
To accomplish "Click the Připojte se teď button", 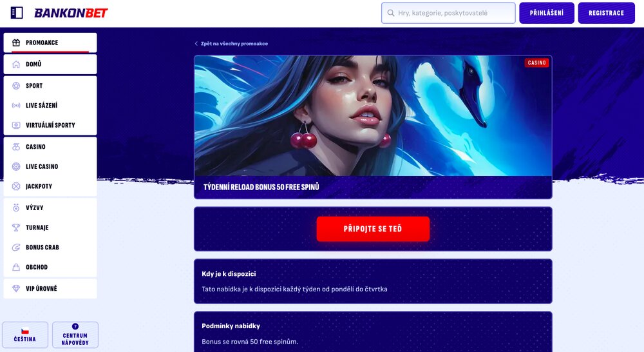I will tap(373, 229).
